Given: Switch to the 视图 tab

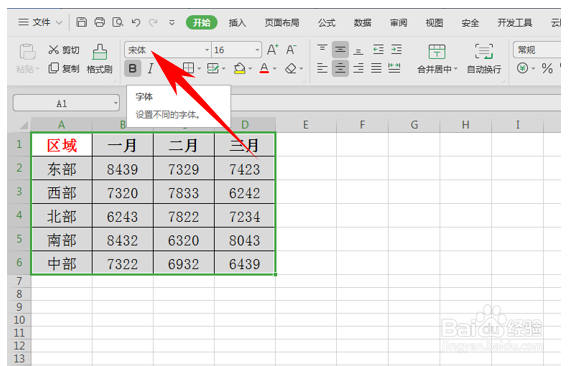Looking at the screenshot, I should tap(434, 23).
